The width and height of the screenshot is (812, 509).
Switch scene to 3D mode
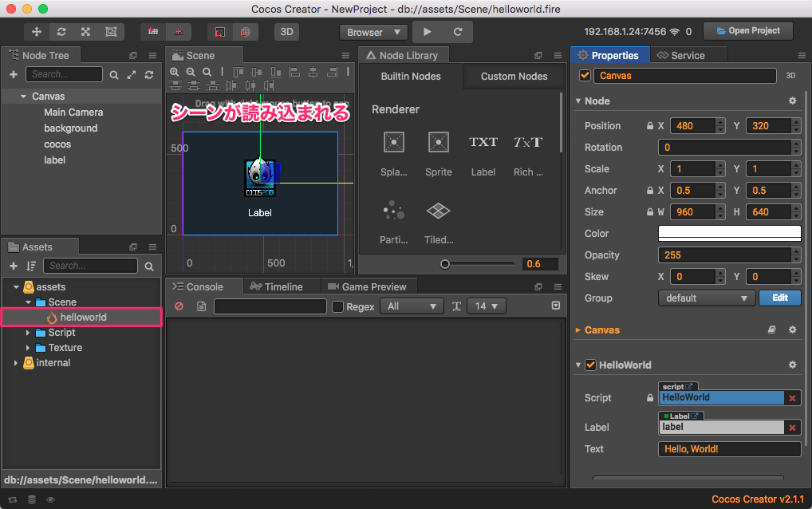tap(286, 32)
